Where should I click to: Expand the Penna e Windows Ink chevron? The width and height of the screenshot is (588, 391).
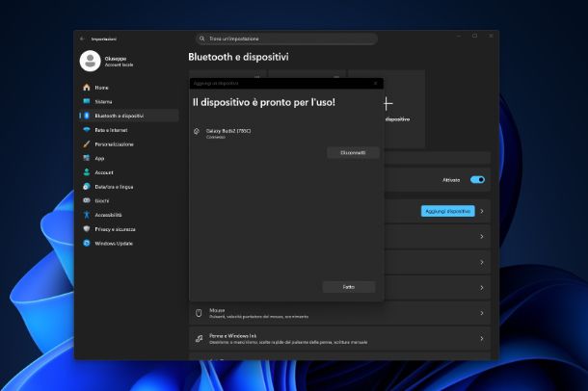pos(482,338)
